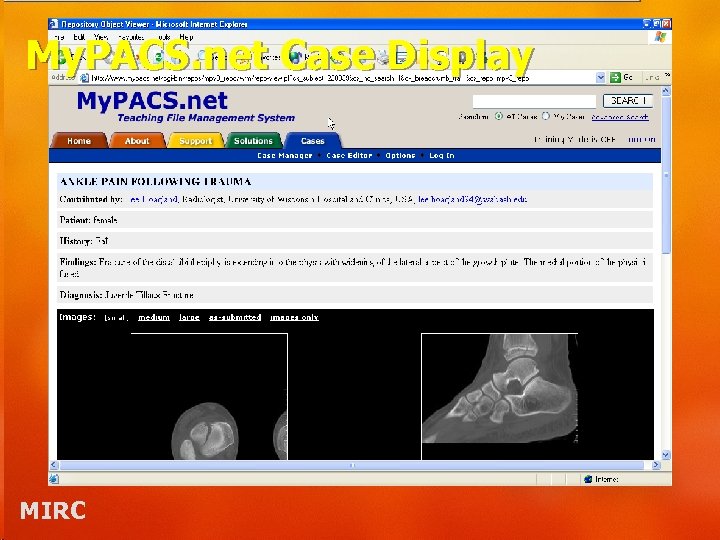Click the Teaching File Management System tagline
Screen dimensions: 720x540
click(x=206, y=118)
